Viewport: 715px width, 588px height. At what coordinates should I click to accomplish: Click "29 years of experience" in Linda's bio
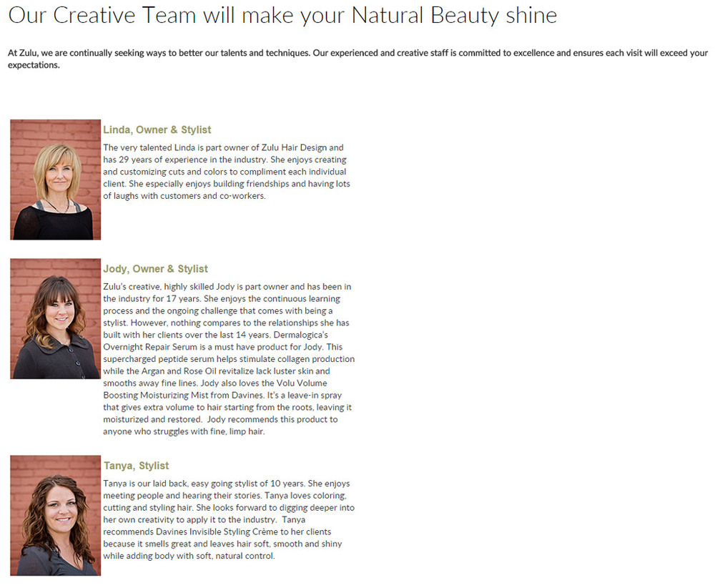[159, 160]
